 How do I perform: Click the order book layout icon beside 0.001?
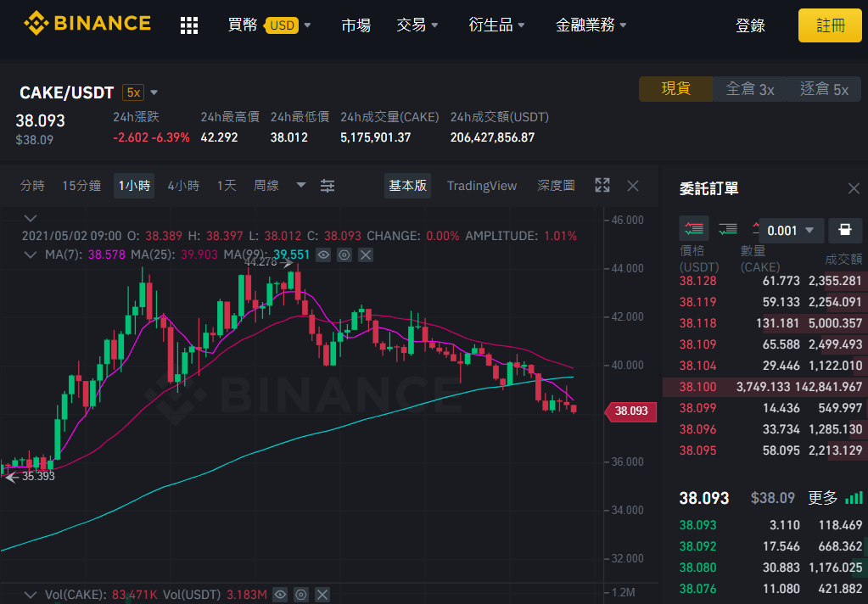(x=845, y=230)
